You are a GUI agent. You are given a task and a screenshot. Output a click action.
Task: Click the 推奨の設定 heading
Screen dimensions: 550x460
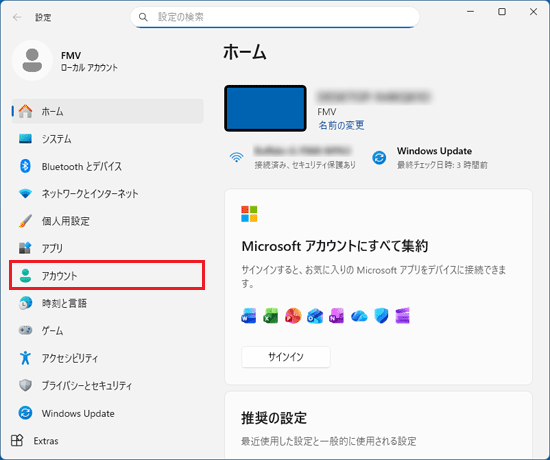coord(274,418)
